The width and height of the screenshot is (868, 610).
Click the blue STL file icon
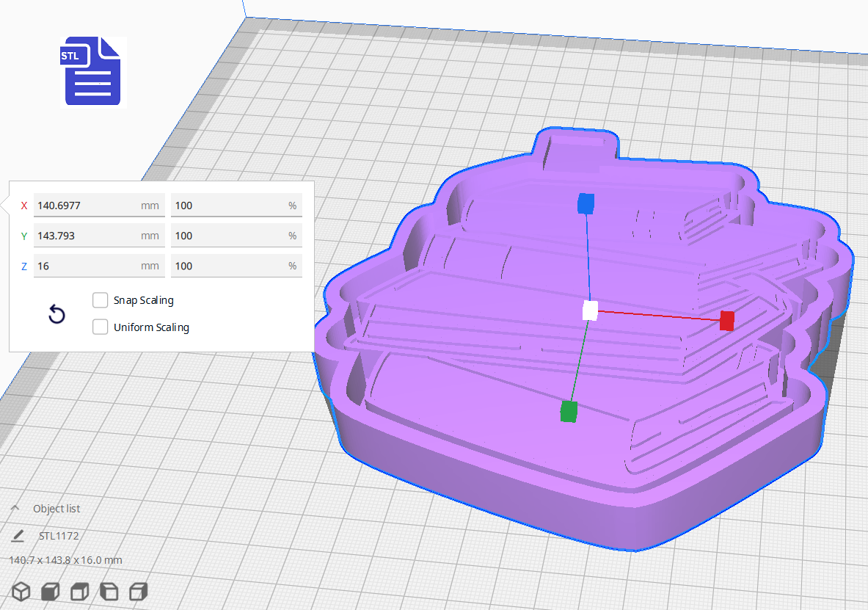click(x=92, y=71)
